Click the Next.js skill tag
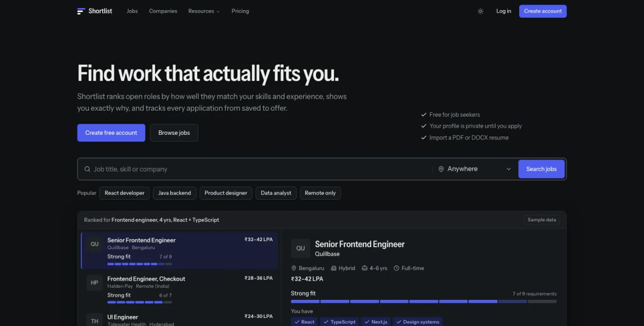 [x=375, y=322]
